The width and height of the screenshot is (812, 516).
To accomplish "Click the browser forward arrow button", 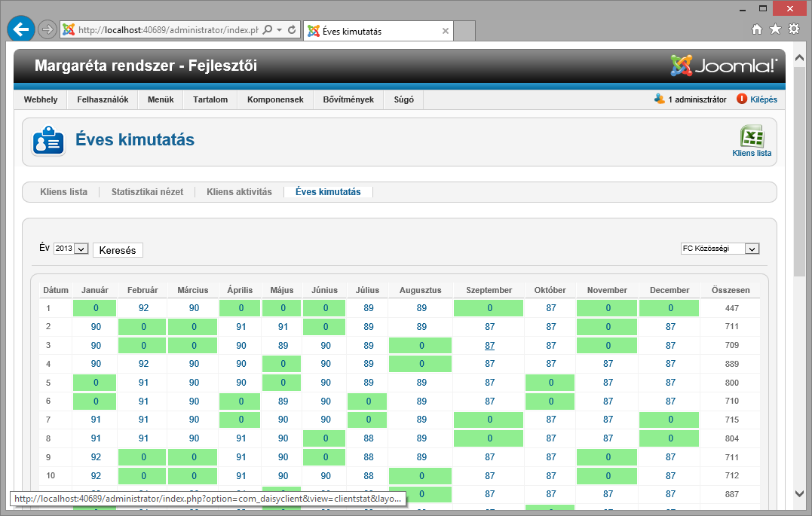I will pos(47,29).
